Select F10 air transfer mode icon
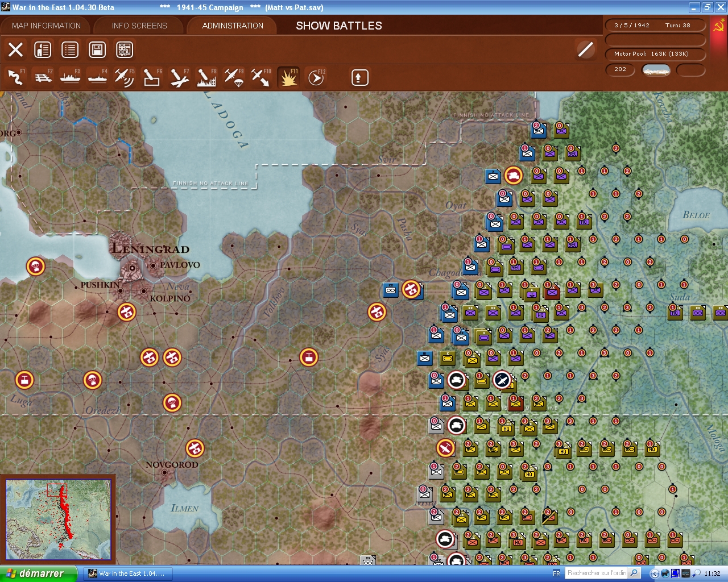 click(261, 77)
